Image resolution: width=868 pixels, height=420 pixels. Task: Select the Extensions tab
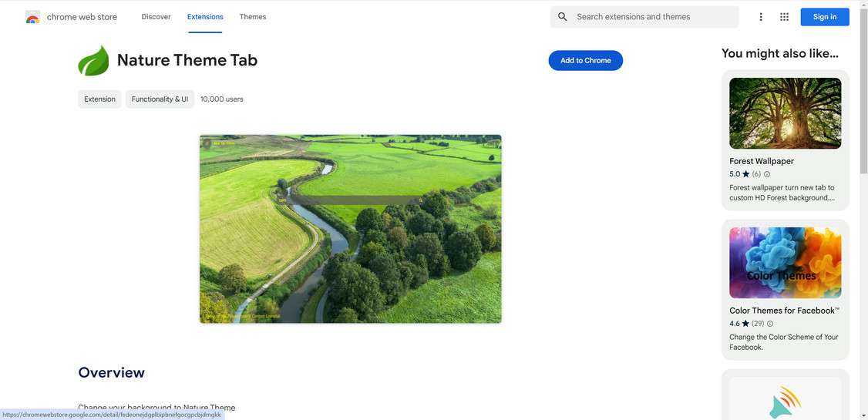click(205, 17)
